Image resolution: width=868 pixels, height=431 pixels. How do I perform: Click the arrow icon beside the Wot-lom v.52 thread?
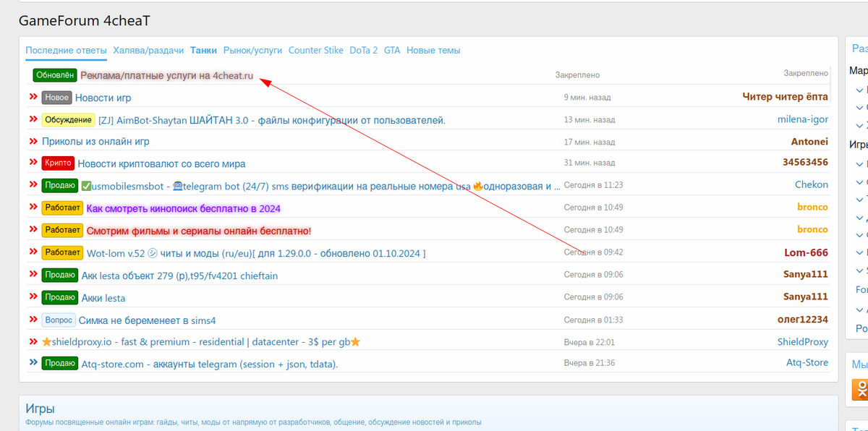(33, 252)
